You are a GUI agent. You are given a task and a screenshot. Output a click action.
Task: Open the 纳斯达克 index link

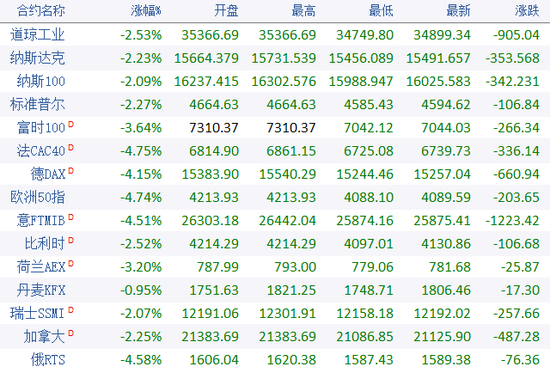[x=38, y=58]
